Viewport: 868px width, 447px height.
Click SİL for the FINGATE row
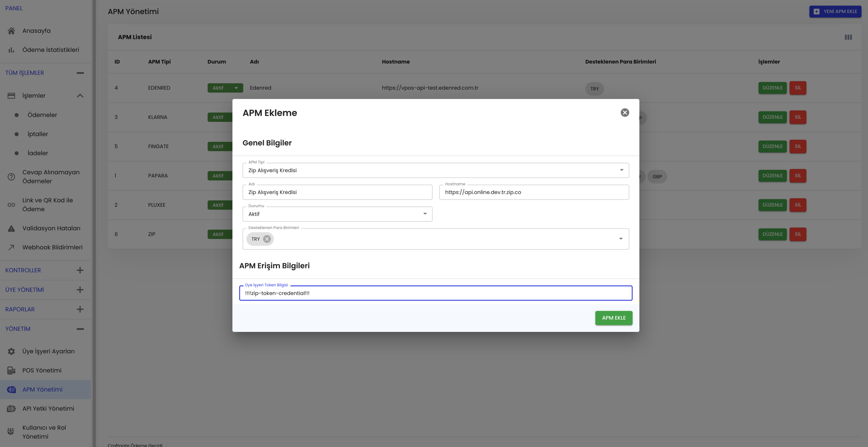[798, 146]
